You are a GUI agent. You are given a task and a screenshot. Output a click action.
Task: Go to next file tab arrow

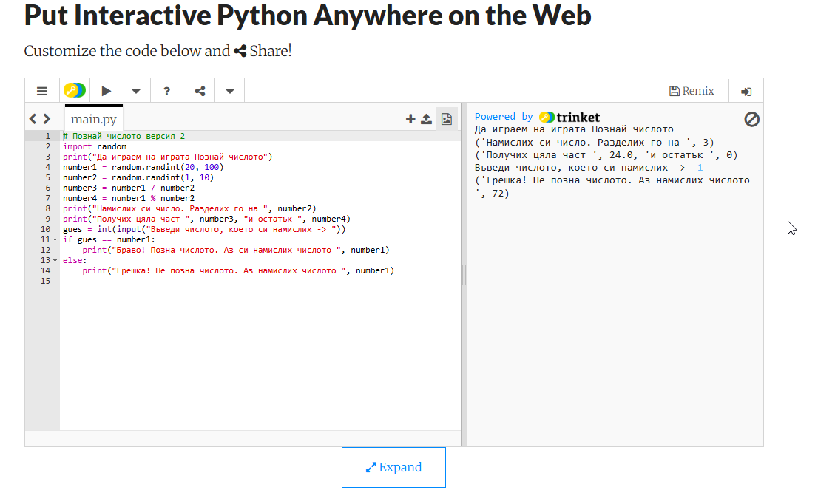click(47, 119)
